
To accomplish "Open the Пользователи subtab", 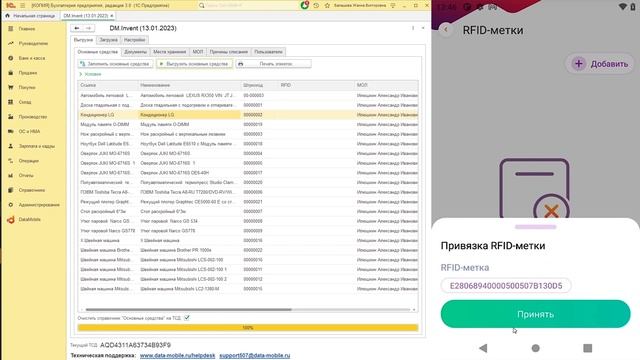I will (268, 52).
